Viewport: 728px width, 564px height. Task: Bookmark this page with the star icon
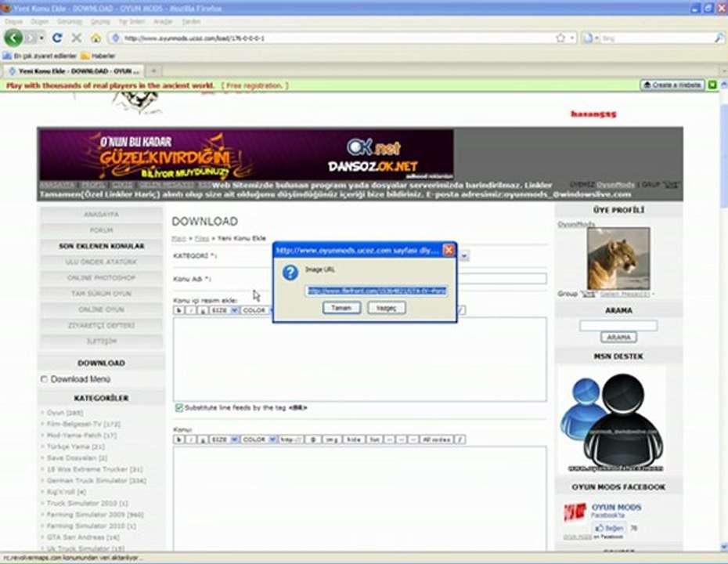click(560, 38)
